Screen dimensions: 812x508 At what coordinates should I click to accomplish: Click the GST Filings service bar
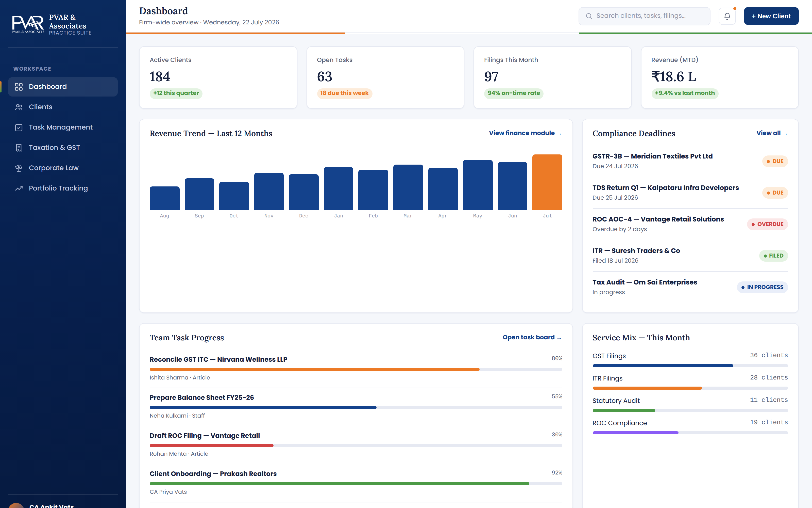(x=690, y=366)
